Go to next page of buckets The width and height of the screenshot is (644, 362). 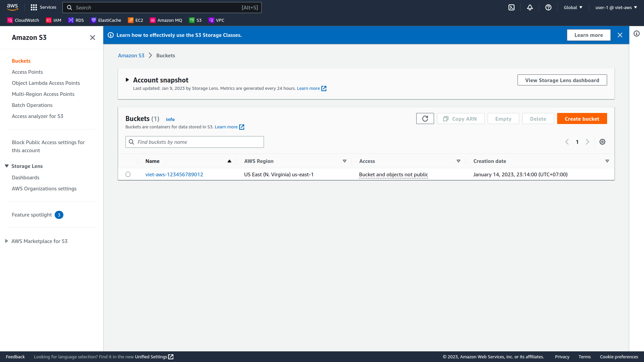(587, 142)
